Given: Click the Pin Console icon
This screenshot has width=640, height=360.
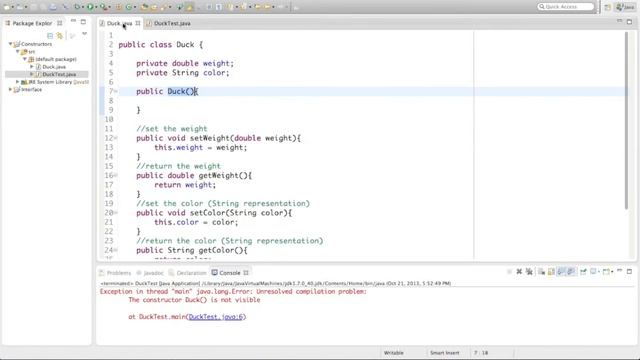Looking at the screenshot, I should [583, 272].
